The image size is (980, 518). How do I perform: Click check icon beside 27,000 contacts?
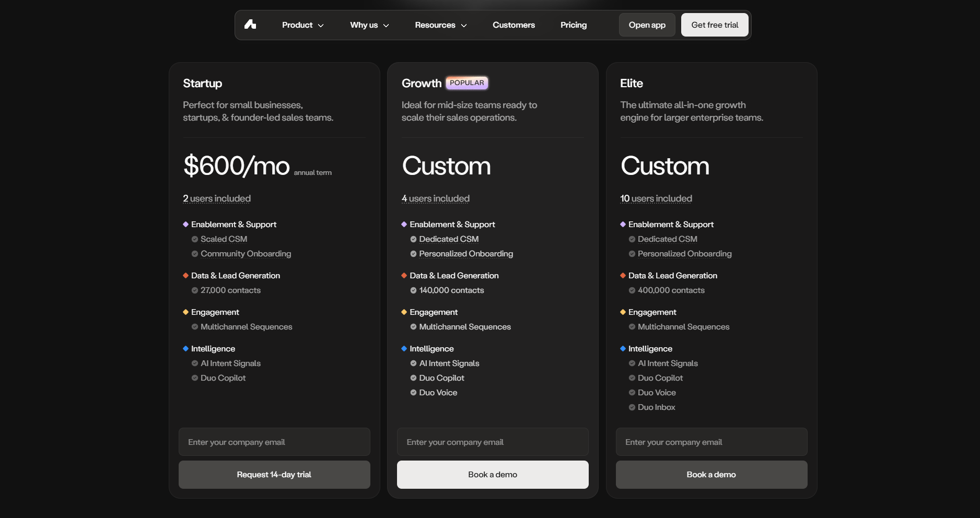(195, 290)
